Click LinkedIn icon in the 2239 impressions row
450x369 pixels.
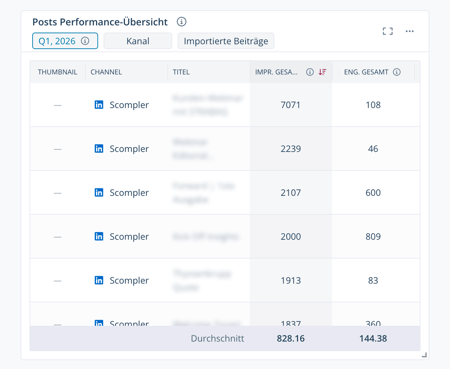click(x=99, y=148)
